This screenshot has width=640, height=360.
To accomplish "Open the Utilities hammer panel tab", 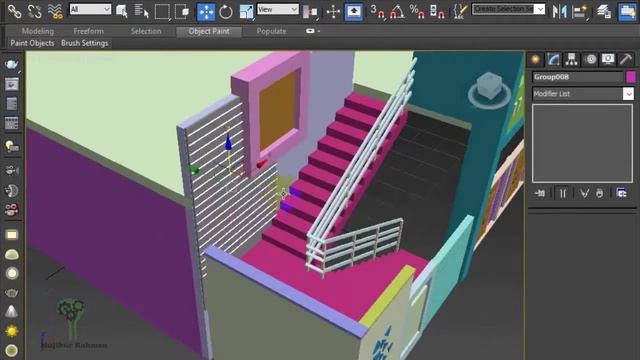I will (x=626, y=60).
